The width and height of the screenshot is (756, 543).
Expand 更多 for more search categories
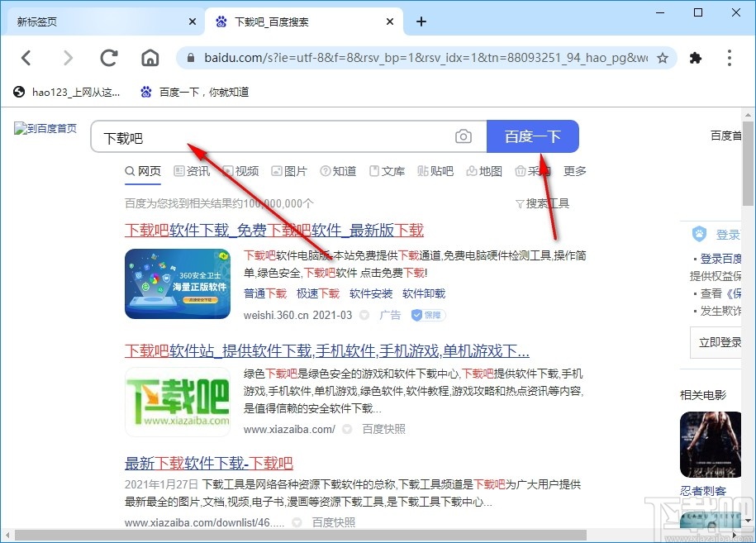(x=573, y=171)
